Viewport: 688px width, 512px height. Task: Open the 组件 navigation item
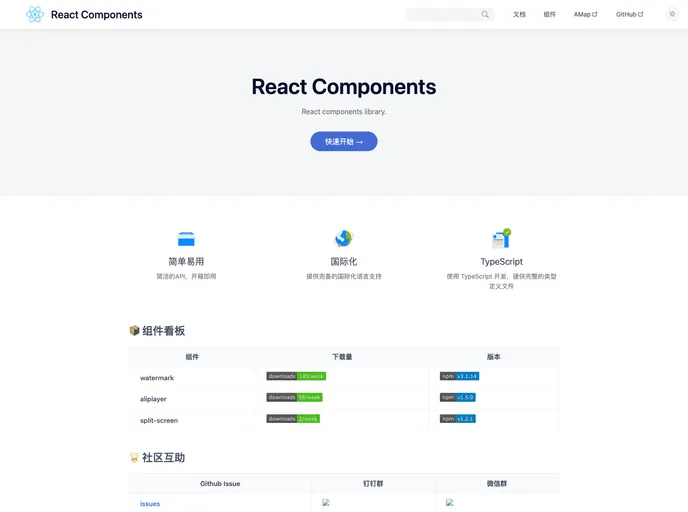click(549, 14)
